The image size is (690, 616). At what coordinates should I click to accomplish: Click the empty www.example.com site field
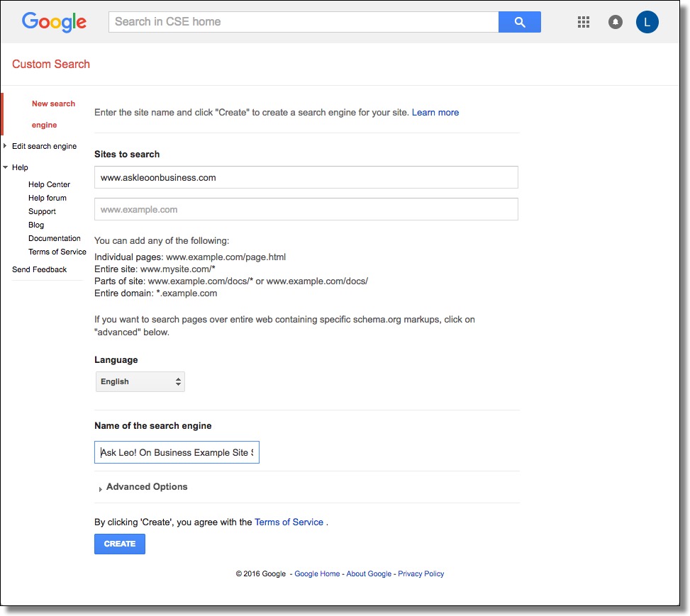pyautogui.click(x=306, y=209)
